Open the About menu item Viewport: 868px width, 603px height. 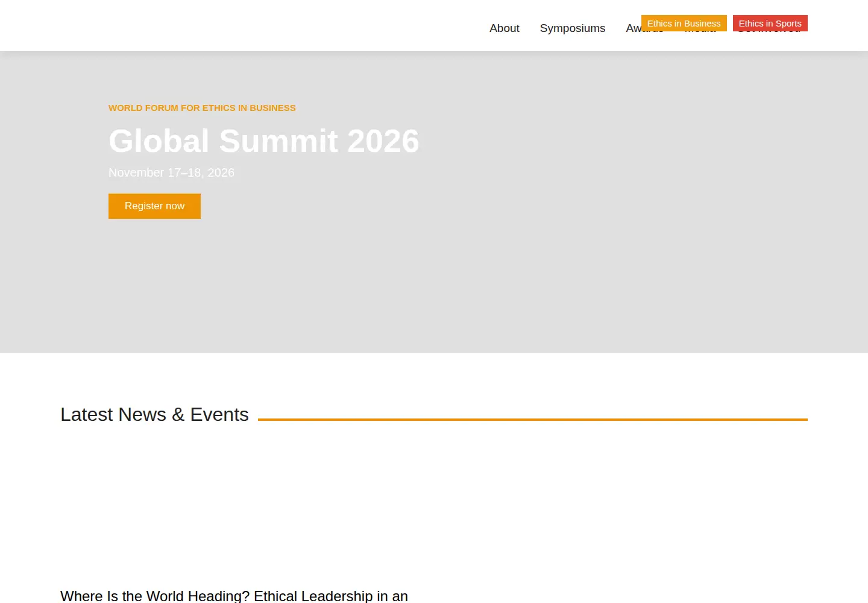[x=504, y=28]
